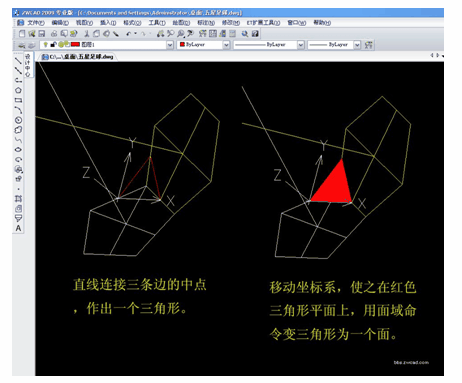Select the Rectangle tool

[18, 100]
